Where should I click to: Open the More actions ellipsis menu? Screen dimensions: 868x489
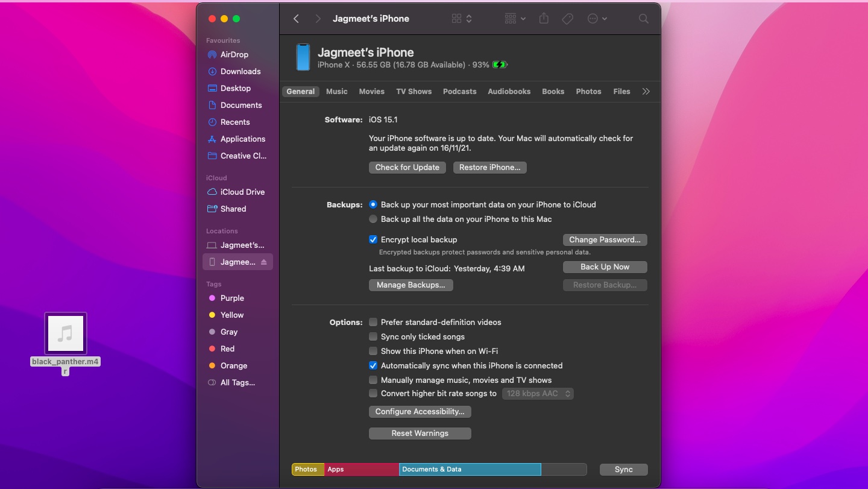tap(597, 19)
